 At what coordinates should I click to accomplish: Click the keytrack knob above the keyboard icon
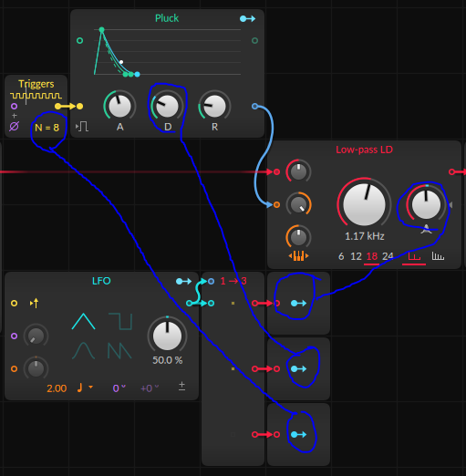pos(298,237)
